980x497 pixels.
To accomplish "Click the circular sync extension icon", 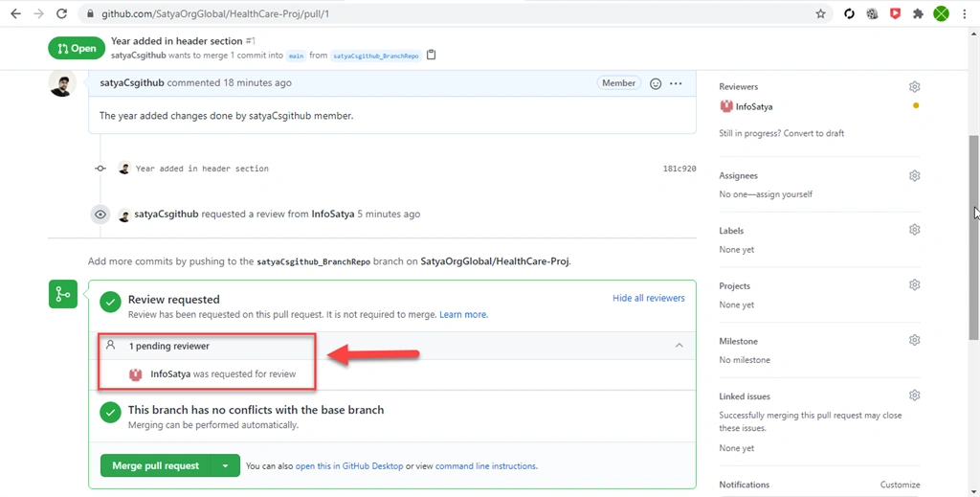I will pos(849,13).
